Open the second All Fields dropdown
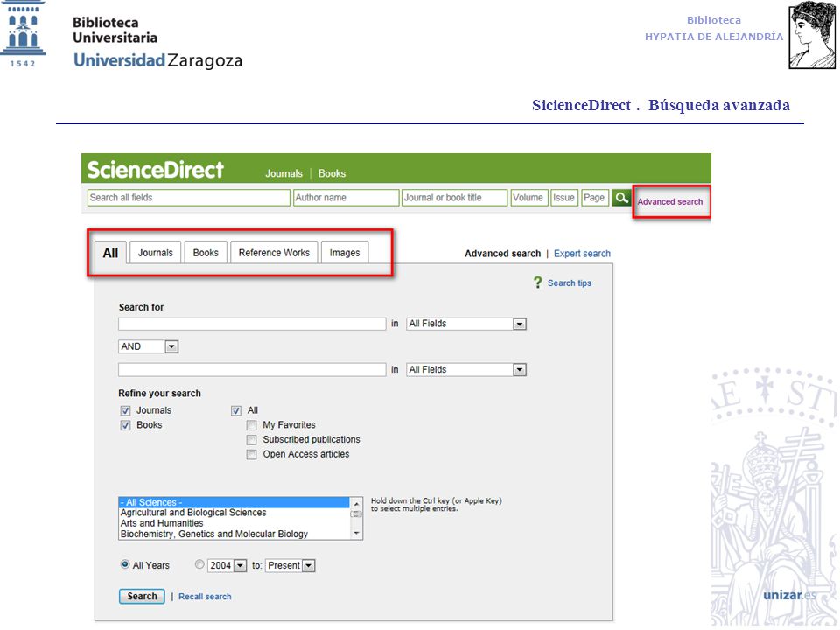 [466, 369]
